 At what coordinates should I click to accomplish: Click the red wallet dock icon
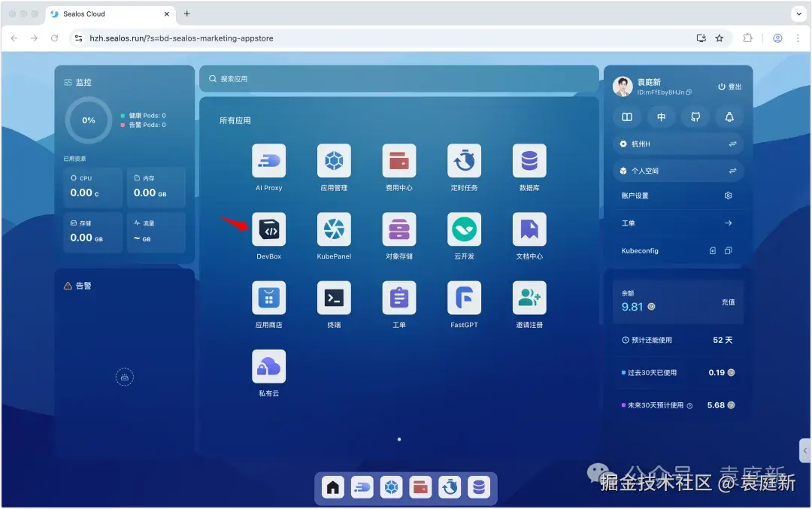click(x=420, y=487)
